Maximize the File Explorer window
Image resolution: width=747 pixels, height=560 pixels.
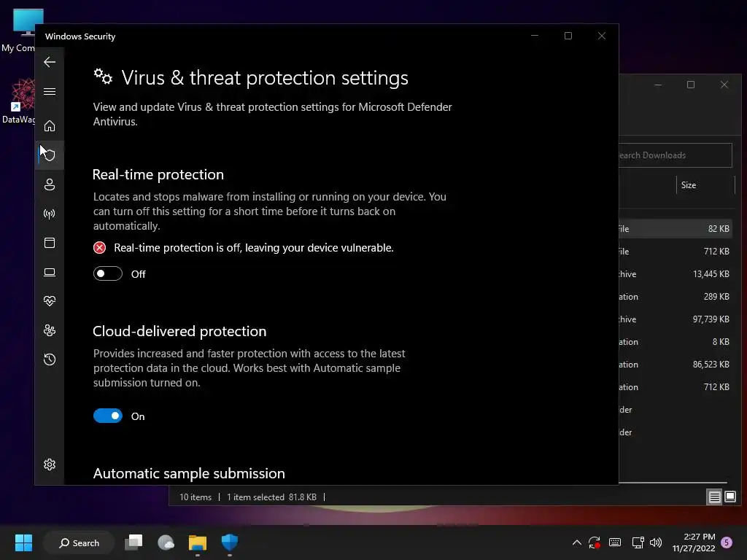click(x=691, y=85)
